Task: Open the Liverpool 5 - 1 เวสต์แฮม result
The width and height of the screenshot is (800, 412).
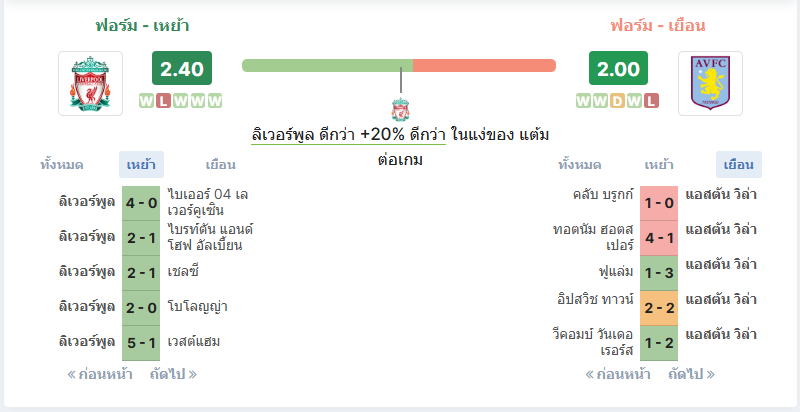Action: coord(141,343)
